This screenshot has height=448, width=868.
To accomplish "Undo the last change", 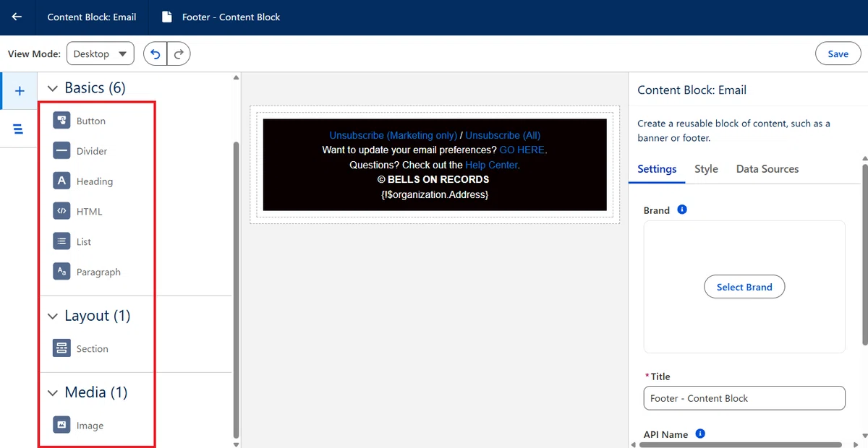I will (155, 53).
